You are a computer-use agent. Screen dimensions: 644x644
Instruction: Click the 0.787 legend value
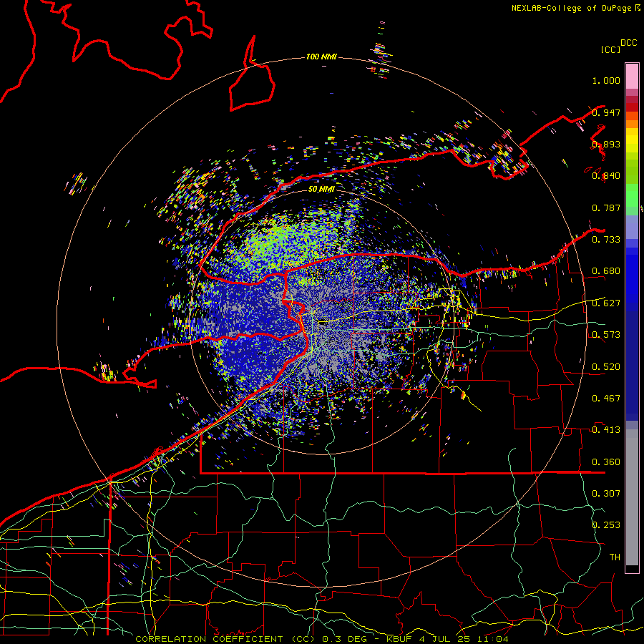point(606,208)
